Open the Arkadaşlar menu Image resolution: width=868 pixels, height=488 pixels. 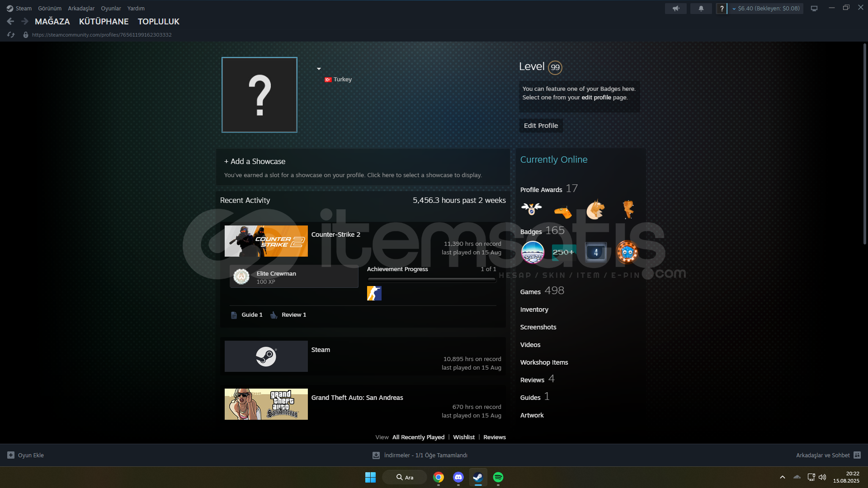81,9
